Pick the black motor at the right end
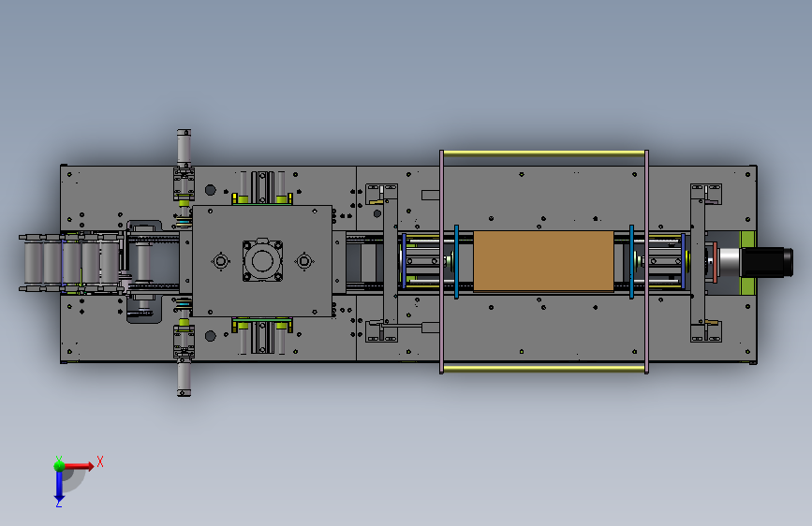The width and height of the screenshot is (812, 526). (x=767, y=262)
